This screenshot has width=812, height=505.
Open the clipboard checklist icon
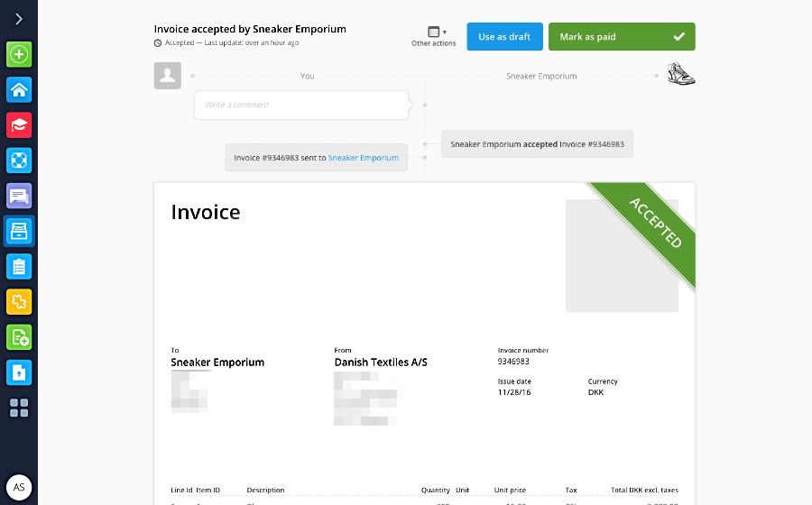(19, 266)
